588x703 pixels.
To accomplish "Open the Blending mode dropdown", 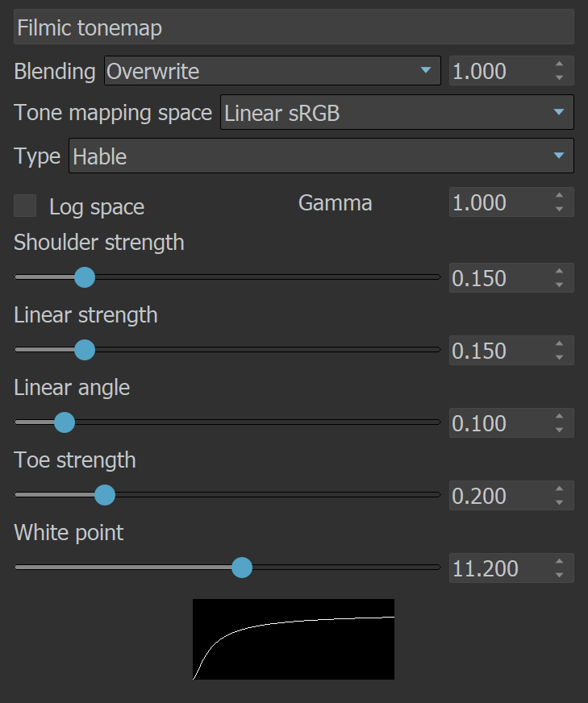I will click(x=273, y=71).
